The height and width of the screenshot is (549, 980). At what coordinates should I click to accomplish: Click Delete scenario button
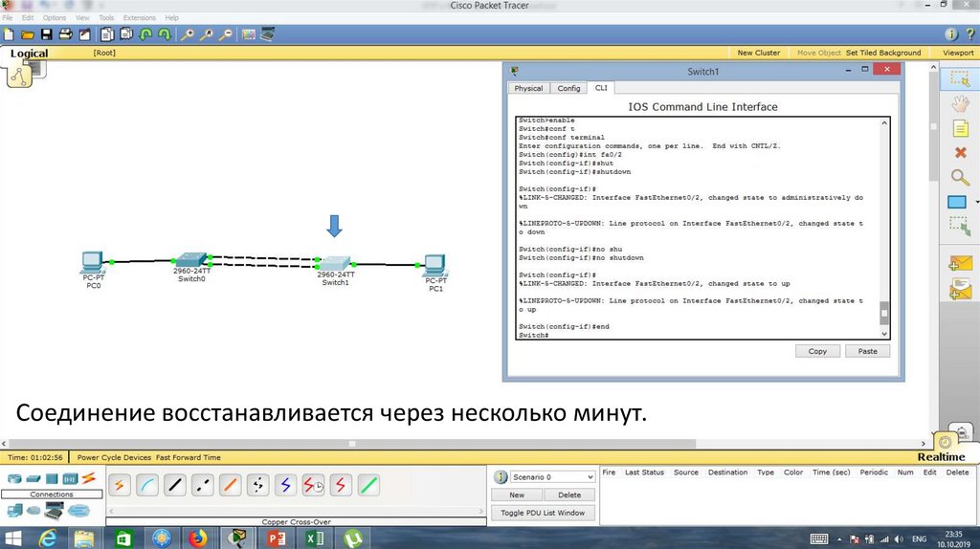pyautogui.click(x=569, y=494)
